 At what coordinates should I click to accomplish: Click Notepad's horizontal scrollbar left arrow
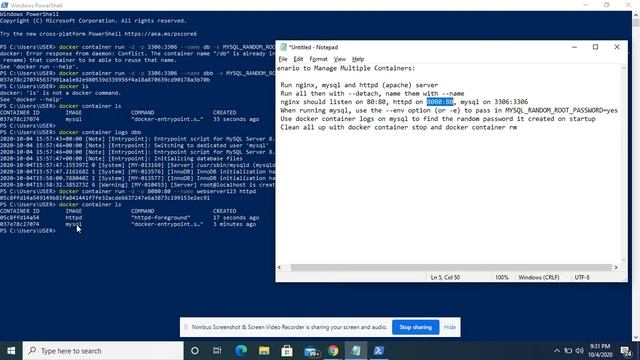pyautogui.click(x=280, y=267)
